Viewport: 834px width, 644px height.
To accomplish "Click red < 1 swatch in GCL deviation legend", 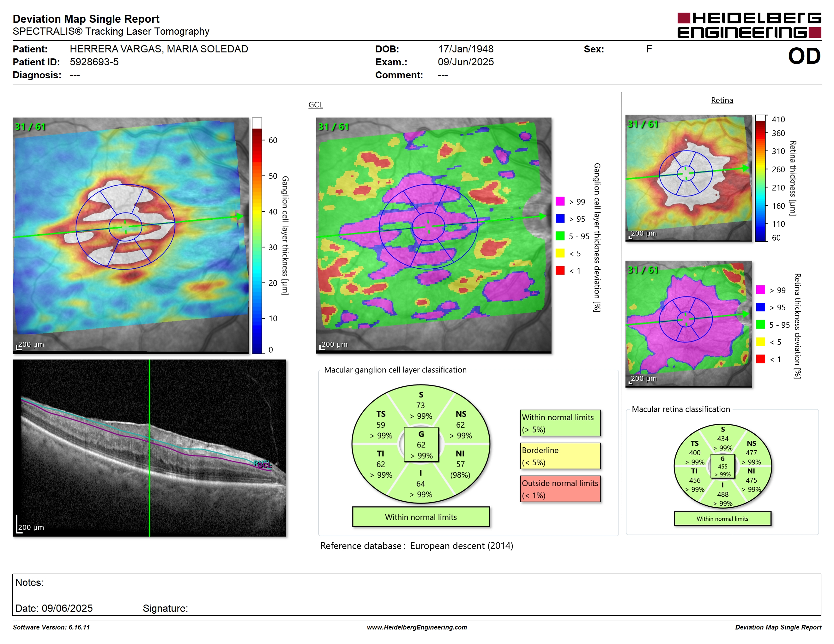I will coord(560,271).
